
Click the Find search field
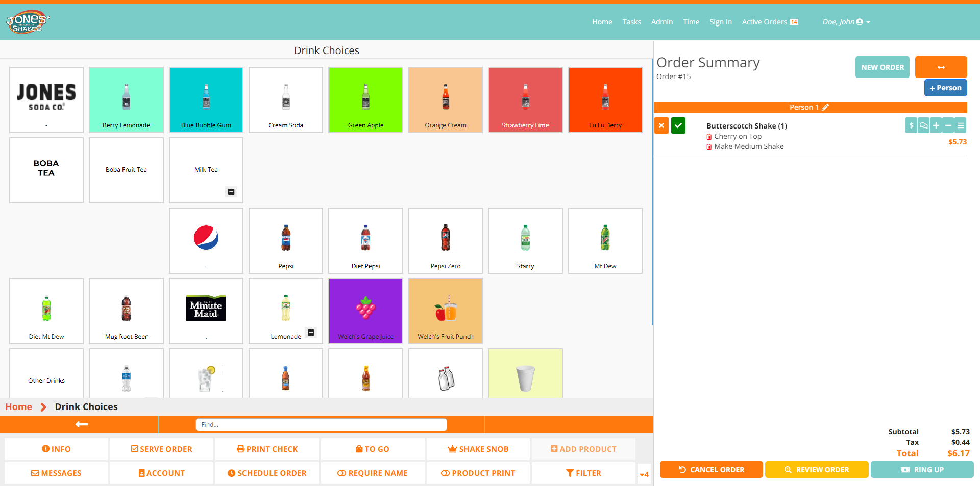(321, 425)
